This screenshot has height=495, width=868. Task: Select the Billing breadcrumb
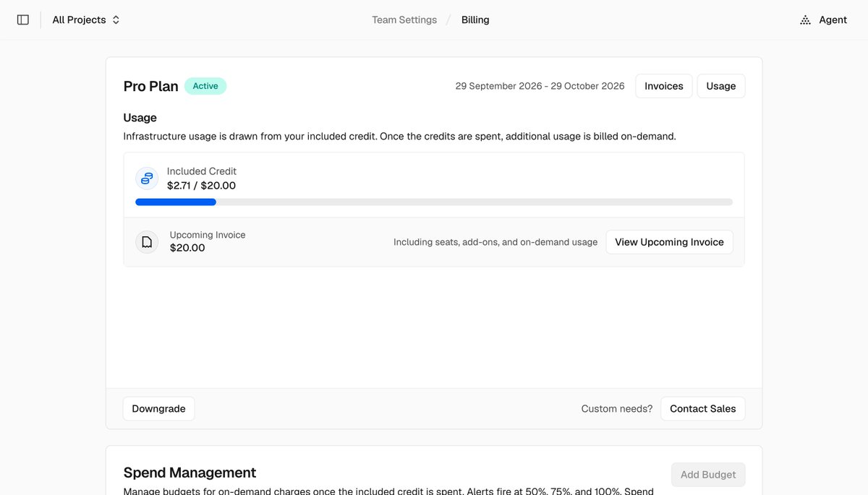coord(475,20)
